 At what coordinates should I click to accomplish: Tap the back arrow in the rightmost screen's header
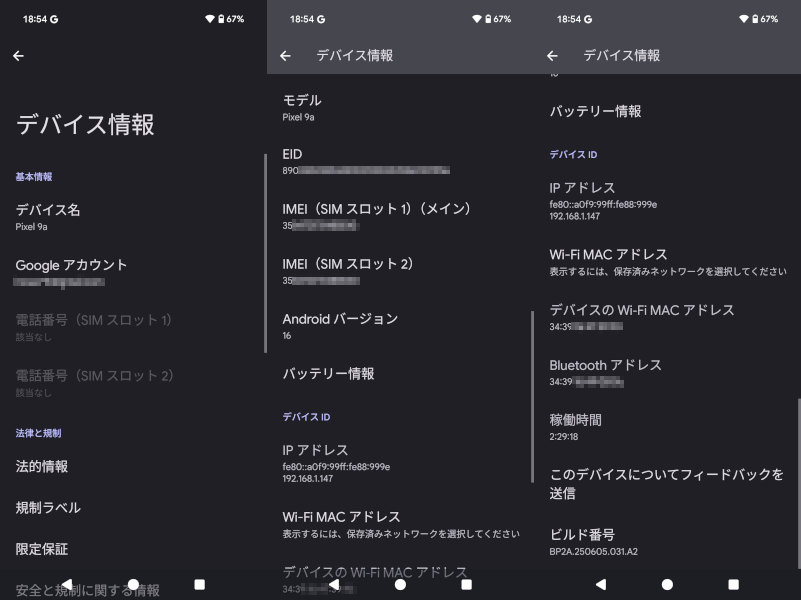(x=552, y=57)
